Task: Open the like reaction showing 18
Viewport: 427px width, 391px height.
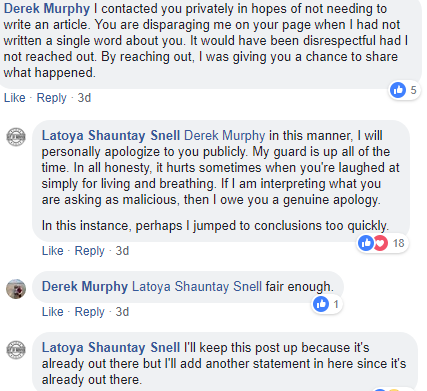Action: pos(366,243)
